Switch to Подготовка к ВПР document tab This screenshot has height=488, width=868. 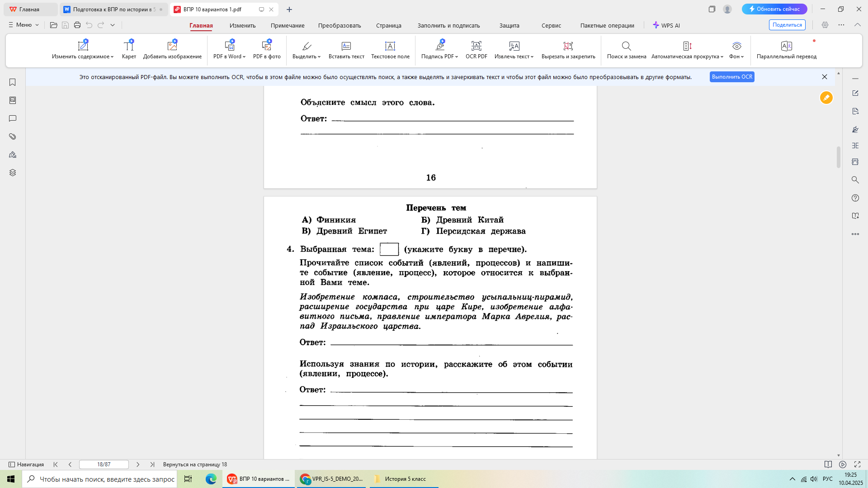(113, 9)
